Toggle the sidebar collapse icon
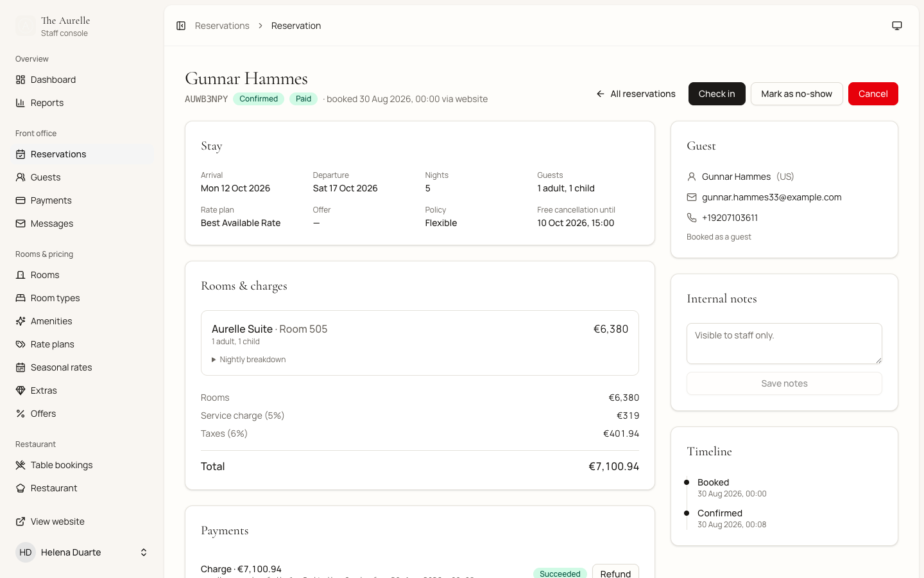 click(181, 26)
